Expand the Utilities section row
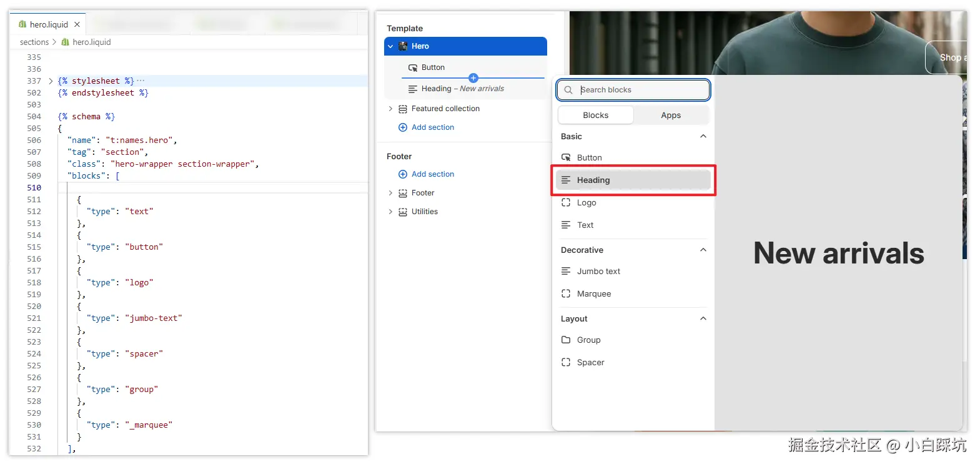Viewport: 980px width, 467px height. pos(390,212)
